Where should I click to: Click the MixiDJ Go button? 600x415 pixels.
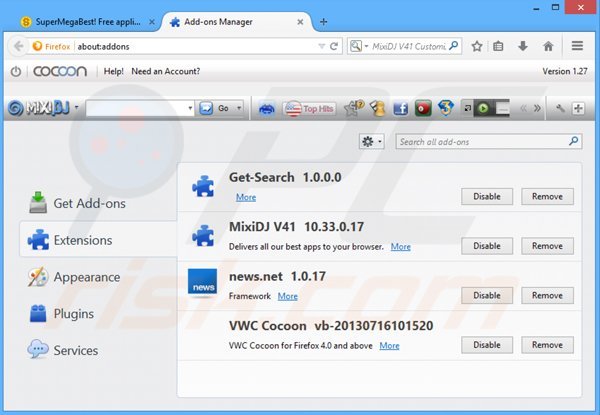pos(216,109)
